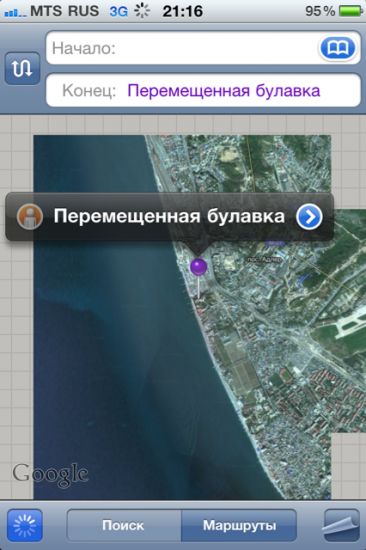Expand pin details with blue chevron
366x550 pixels.
coord(309,217)
